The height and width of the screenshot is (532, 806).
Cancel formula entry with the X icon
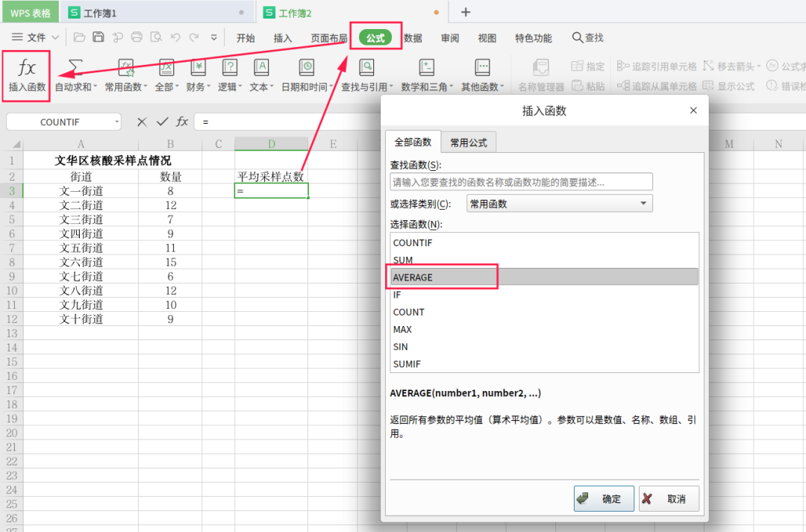pos(142,122)
